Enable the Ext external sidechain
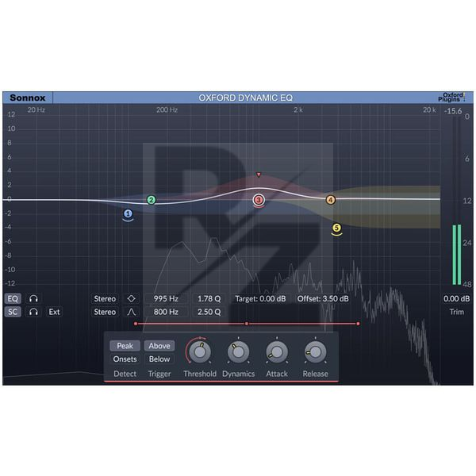Screen dimensions: 476x476 click(x=54, y=312)
